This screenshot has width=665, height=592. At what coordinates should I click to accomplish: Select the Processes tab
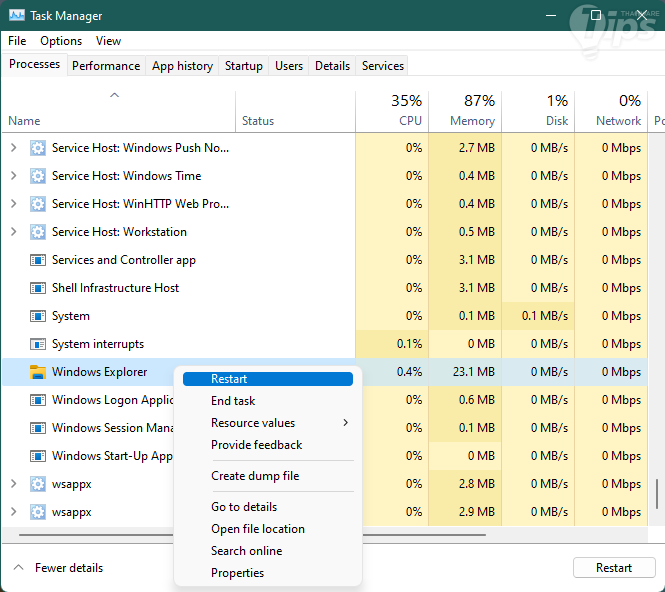pos(34,64)
